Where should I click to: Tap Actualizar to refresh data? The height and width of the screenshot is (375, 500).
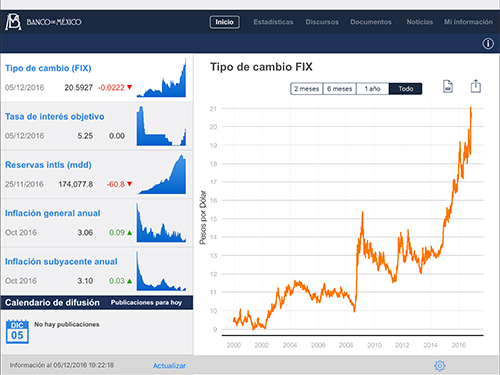point(169,366)
